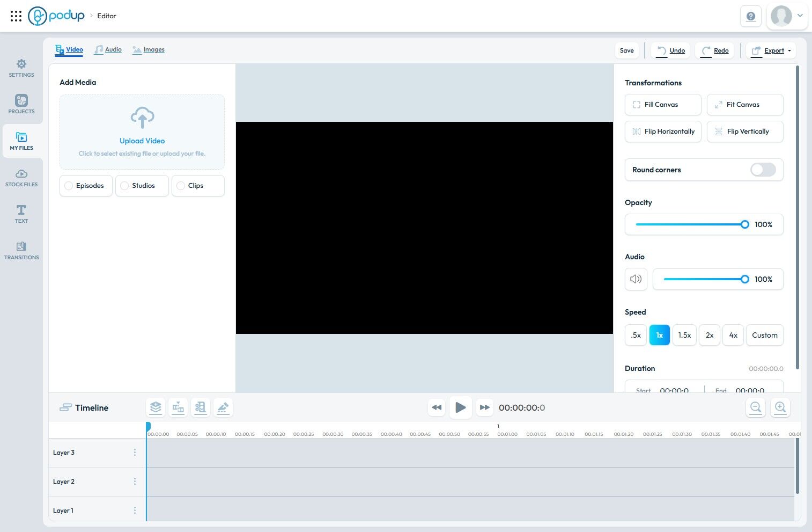The height and width of the screenshot is (532, 812).
Task: Open the Transitions sidebar panel
Action: coord(21,251)
